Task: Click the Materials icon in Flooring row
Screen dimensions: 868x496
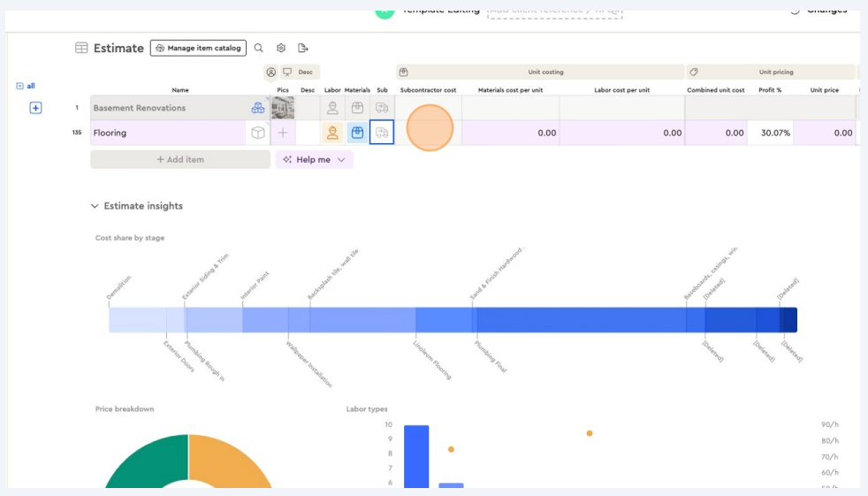Action: 357,133
